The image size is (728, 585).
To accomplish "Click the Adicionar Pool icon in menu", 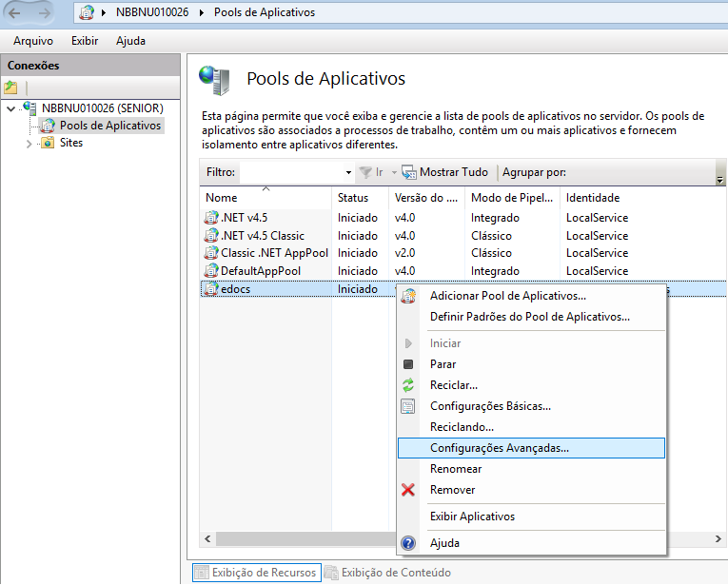I will (x=408, y=296).
